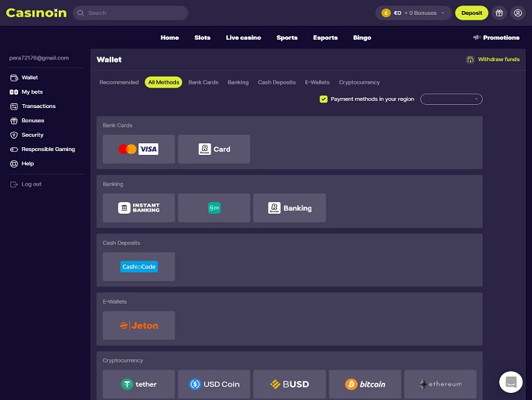Pick the Bitcoin payment tile
532x400 pixels.
pyautogui.click(x=365, y=384)
